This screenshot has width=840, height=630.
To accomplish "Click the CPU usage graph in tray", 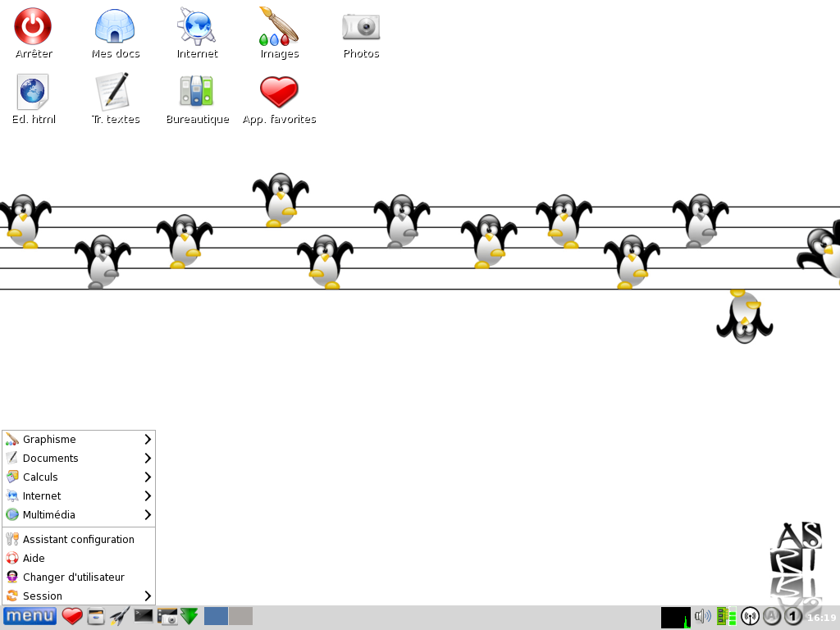I will (x=676, y=617).
